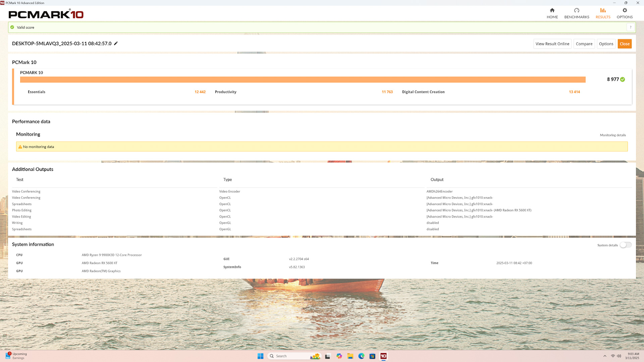Click the taskbar Search box
The height and width of the screenshot is (362, 644).
click(294, 356)
